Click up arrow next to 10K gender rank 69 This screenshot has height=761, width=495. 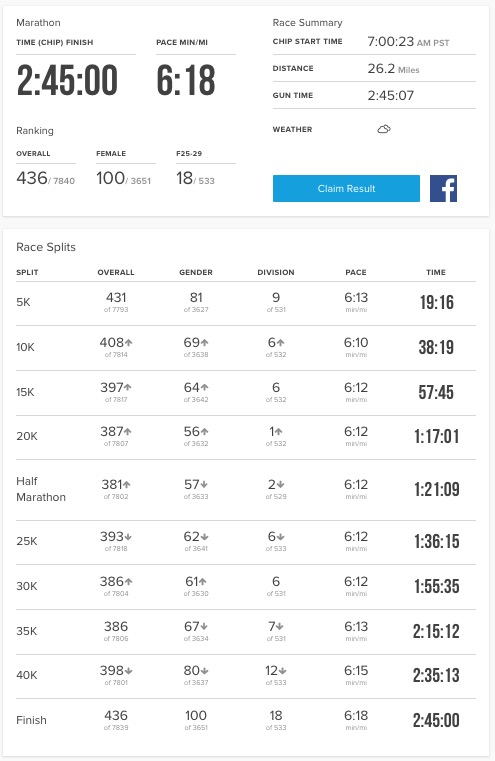205,343
